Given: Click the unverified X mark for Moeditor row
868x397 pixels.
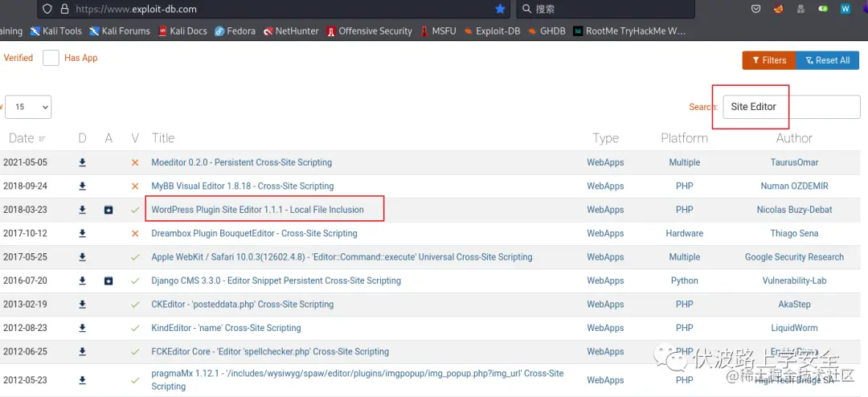Looking at the screenshot, I should (134, 162).
